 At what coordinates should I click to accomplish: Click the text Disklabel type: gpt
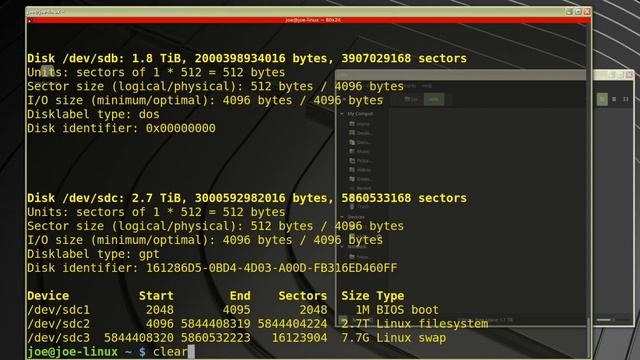[x=93, y=254]
